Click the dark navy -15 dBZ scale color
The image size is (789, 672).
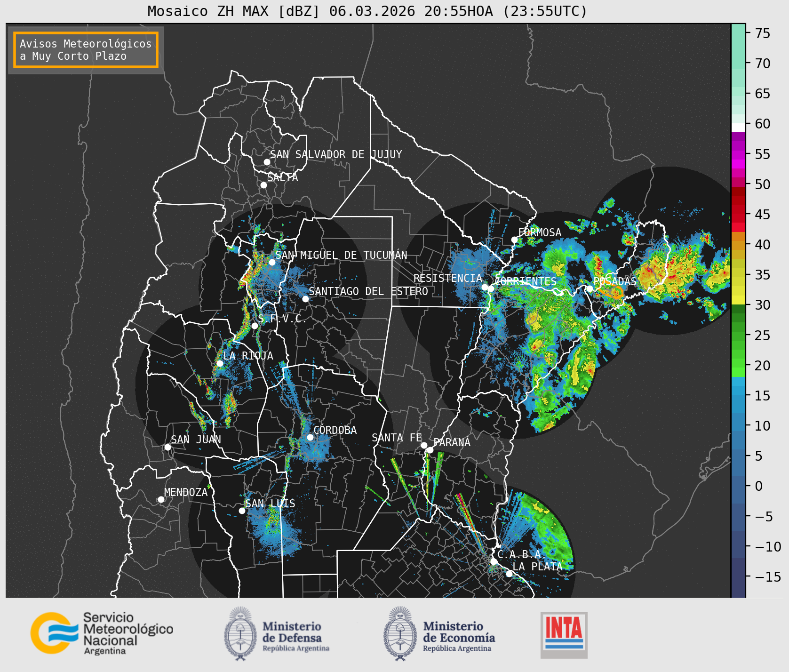click(738, 577)
